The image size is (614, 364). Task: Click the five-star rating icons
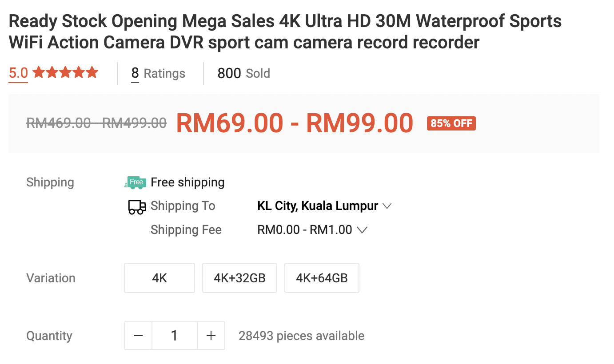[x=65, y=73]
